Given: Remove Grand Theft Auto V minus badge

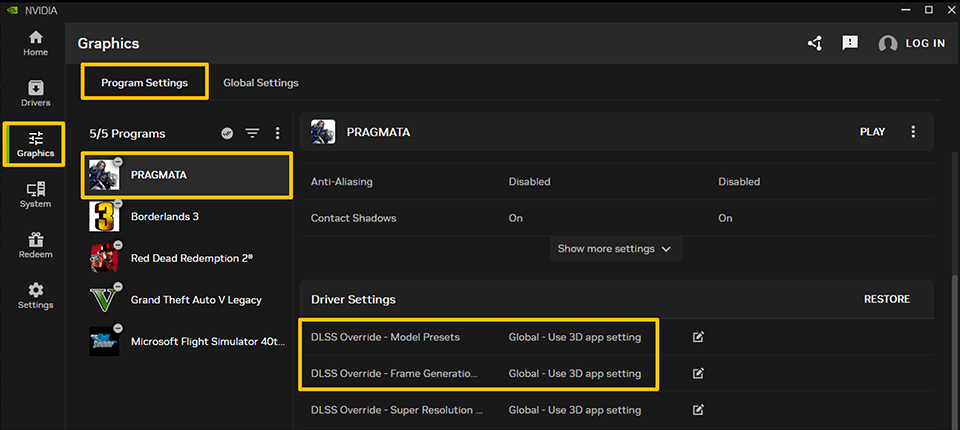Looking at the screenshot, I should [x=118, y=286].
